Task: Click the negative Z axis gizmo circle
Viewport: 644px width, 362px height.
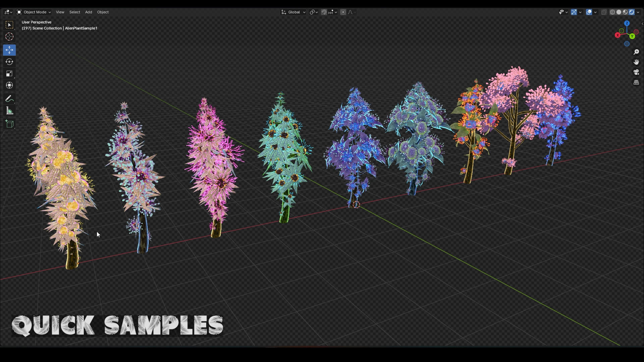Action: pyautogui.click(x=627, y=44)
